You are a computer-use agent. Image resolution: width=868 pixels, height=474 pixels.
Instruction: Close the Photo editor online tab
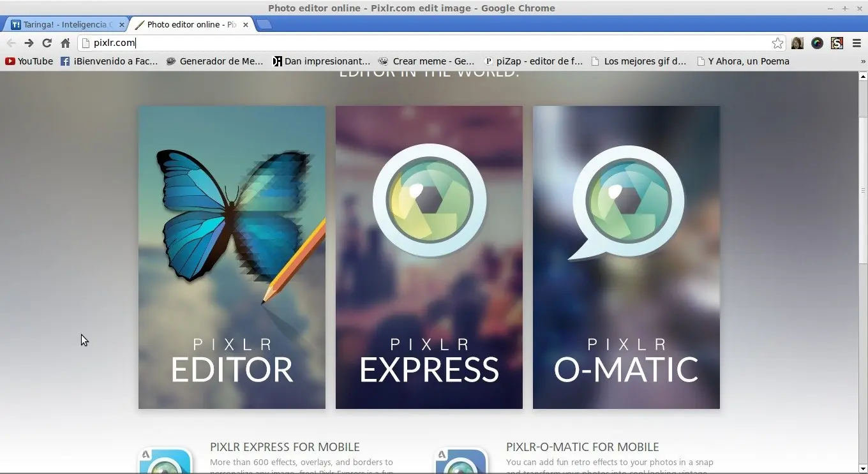pyautogui.click(x=246, y=25)
